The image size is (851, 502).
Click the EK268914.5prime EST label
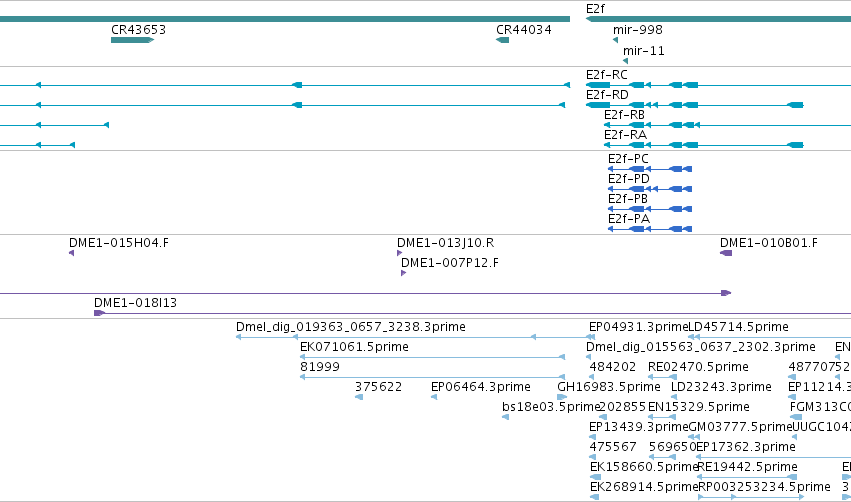pyautogui.click(x=644, y=487)
